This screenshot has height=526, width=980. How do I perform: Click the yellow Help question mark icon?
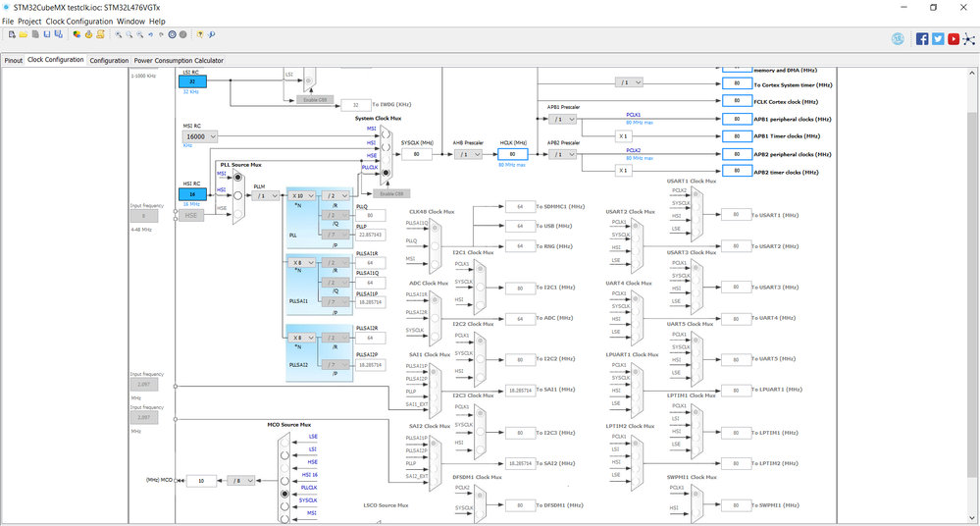200,35
